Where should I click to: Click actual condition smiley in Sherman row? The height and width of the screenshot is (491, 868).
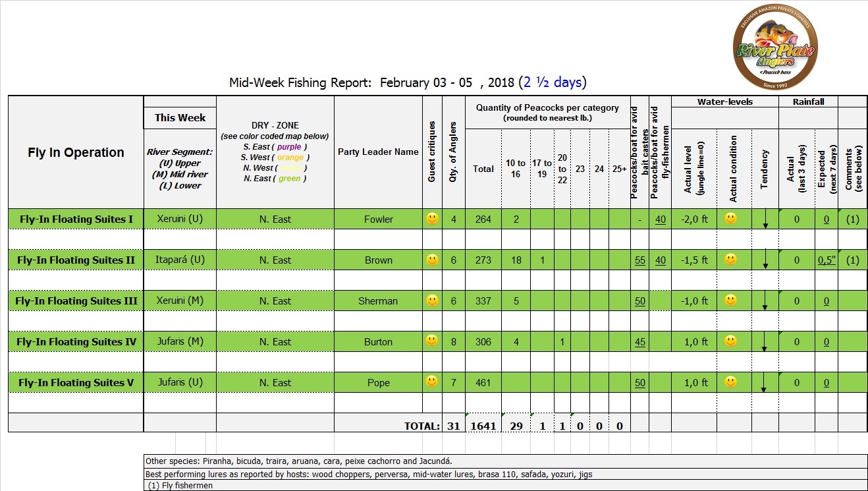(x=730, y=301)
